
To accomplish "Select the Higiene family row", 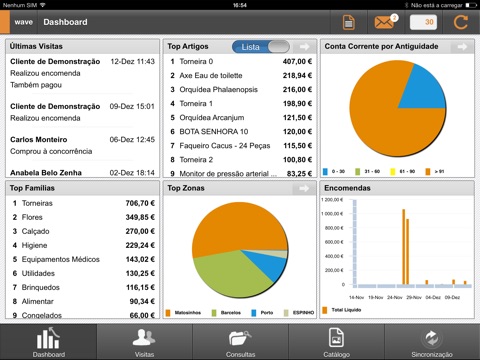I will pyautogui.click(x=82, y=245).
